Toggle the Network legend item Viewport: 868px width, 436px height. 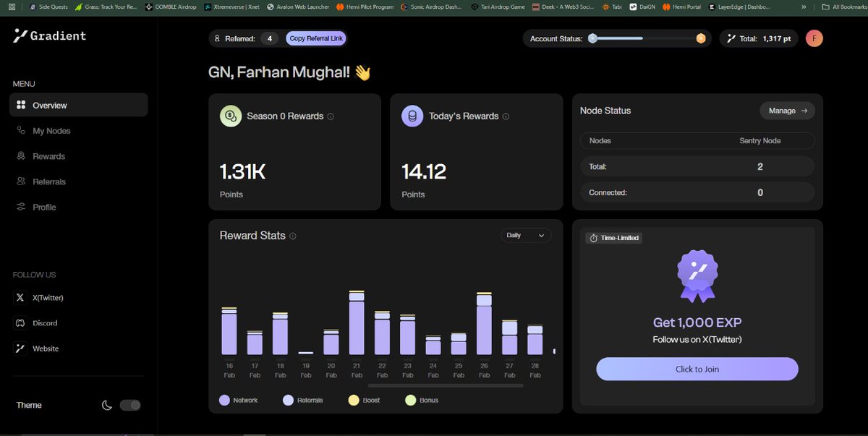click(238, 400)
